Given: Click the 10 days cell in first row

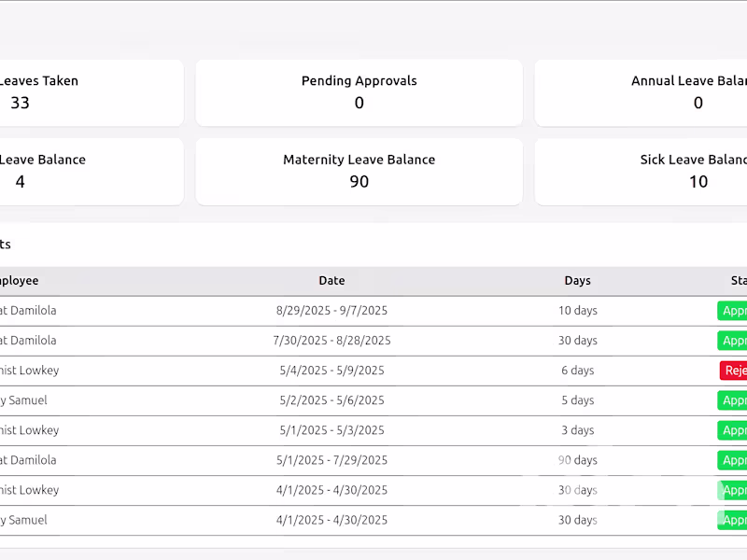Looking at the screenshot, I should click(577, 311).
